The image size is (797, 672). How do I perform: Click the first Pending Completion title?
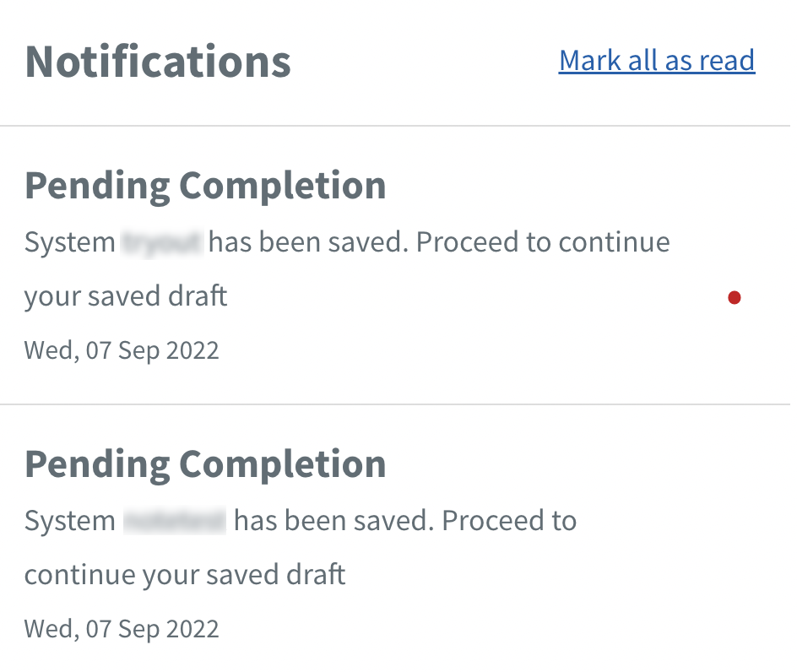205,185
